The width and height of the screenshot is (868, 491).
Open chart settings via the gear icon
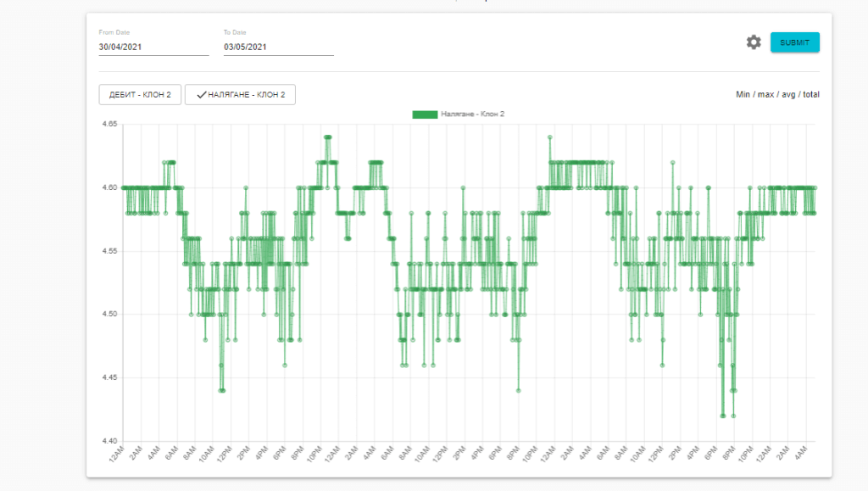tap(753, 42)
